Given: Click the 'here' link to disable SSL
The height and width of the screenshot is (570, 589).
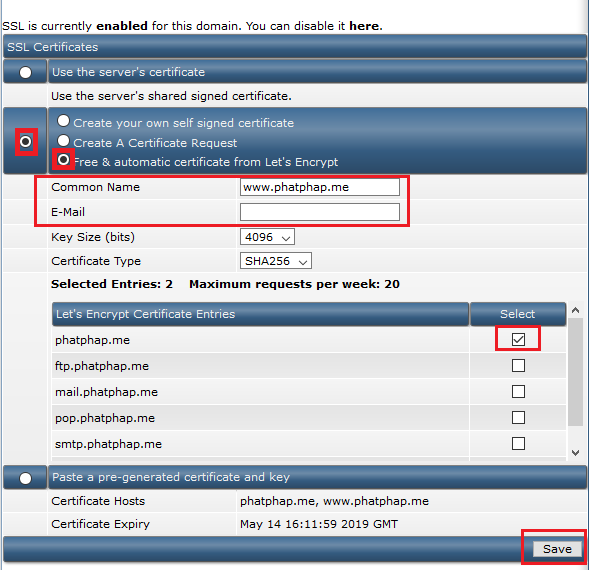Looking at the screenshot, I should coord(364,26).
